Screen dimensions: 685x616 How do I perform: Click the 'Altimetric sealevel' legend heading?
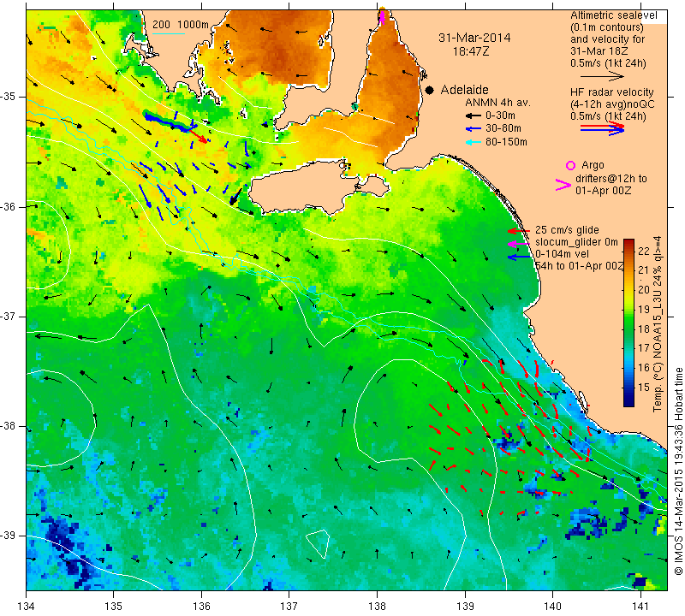pos(613,15)
